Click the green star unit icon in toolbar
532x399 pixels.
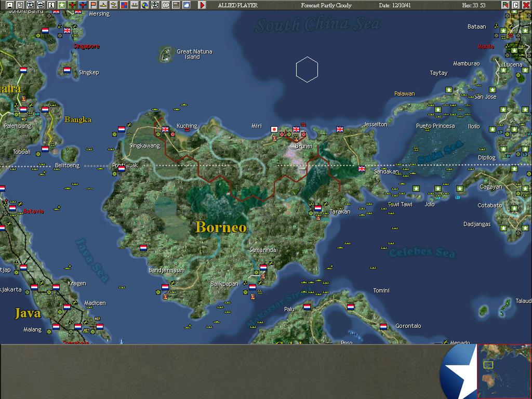(62, 4)
